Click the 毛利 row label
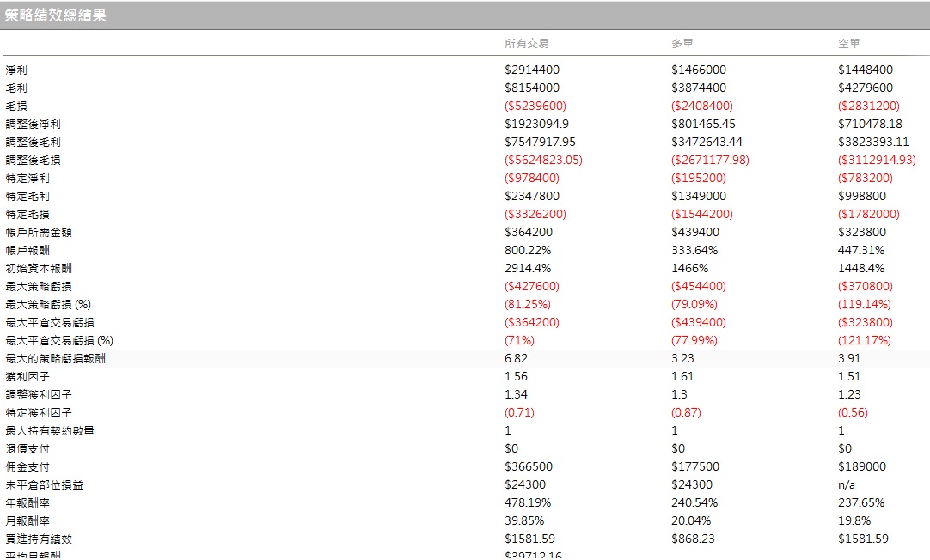 16,88
